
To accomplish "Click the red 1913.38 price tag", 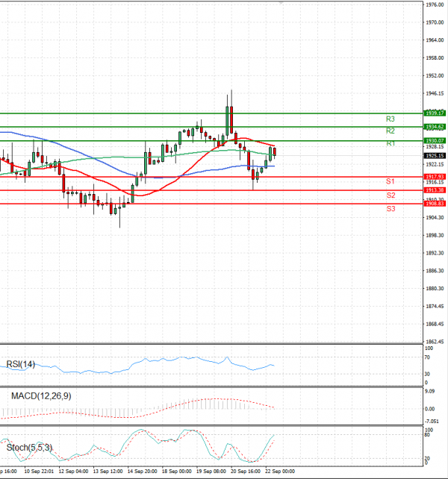I will 435,190.
